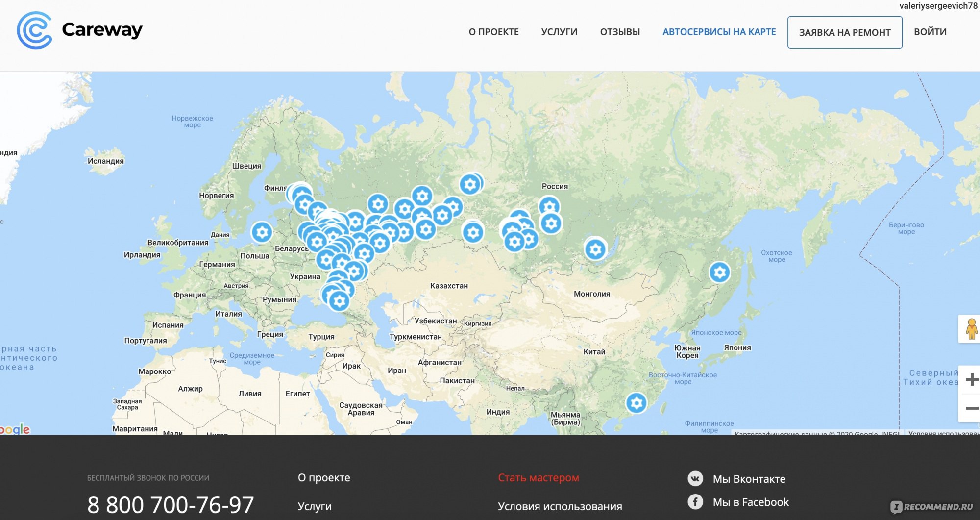Zoom out the map with minus button
Viewport: 980px width, 520px height.
tap(971, 408)
